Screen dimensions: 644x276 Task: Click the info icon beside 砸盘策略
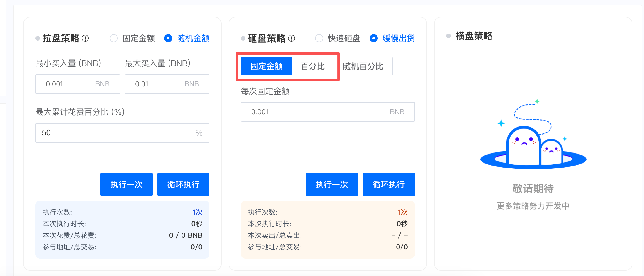pos(292,38)
